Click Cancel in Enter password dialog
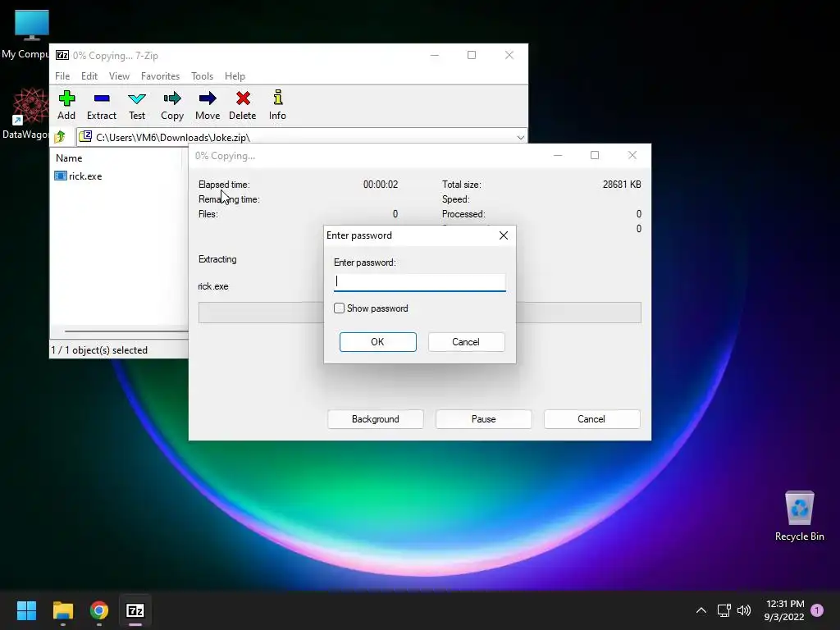The image size is (840, 630). (x=466, y=342)
